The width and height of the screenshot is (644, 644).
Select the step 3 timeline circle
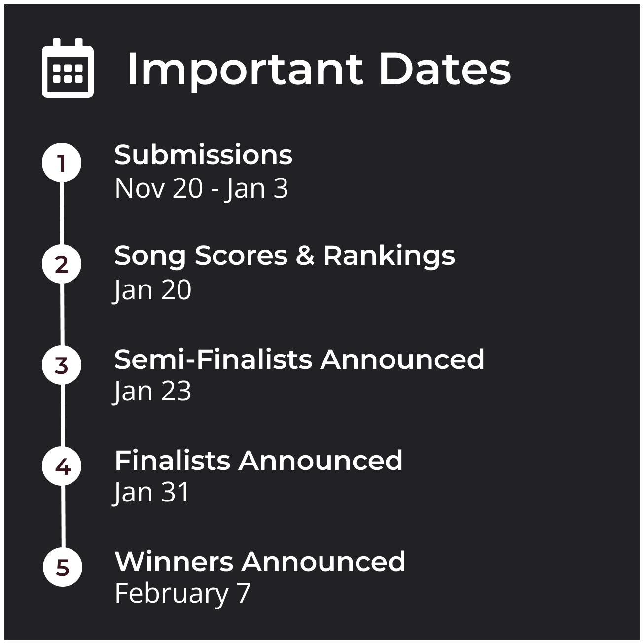[x=62, y=365]
